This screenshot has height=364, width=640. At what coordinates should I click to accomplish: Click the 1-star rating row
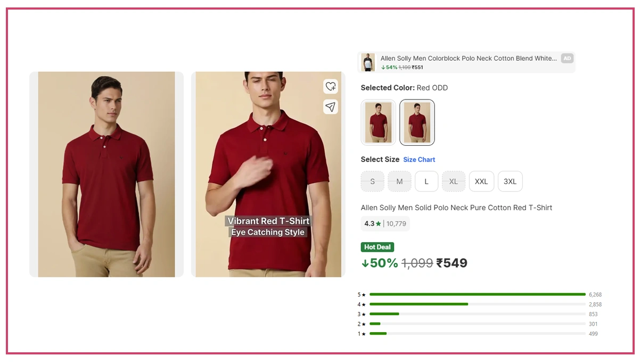click(x=478, y=334)
